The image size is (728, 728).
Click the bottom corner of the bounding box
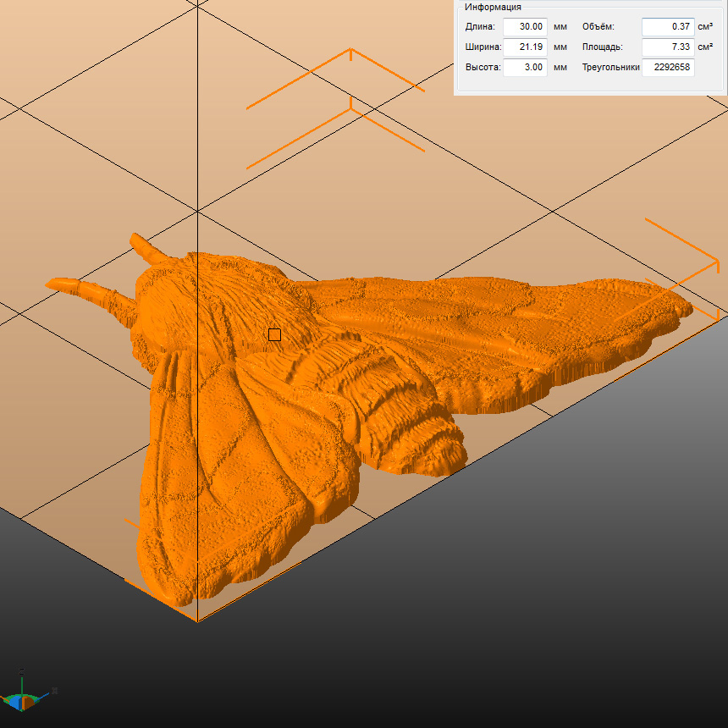(197, 620)
